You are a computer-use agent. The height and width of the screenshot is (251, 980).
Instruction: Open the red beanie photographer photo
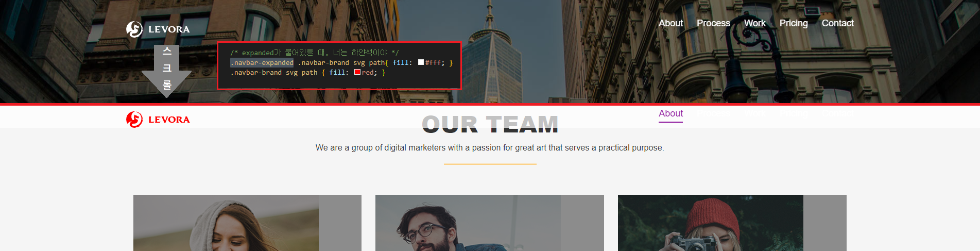pyautogui.click(x=732, y=223)
